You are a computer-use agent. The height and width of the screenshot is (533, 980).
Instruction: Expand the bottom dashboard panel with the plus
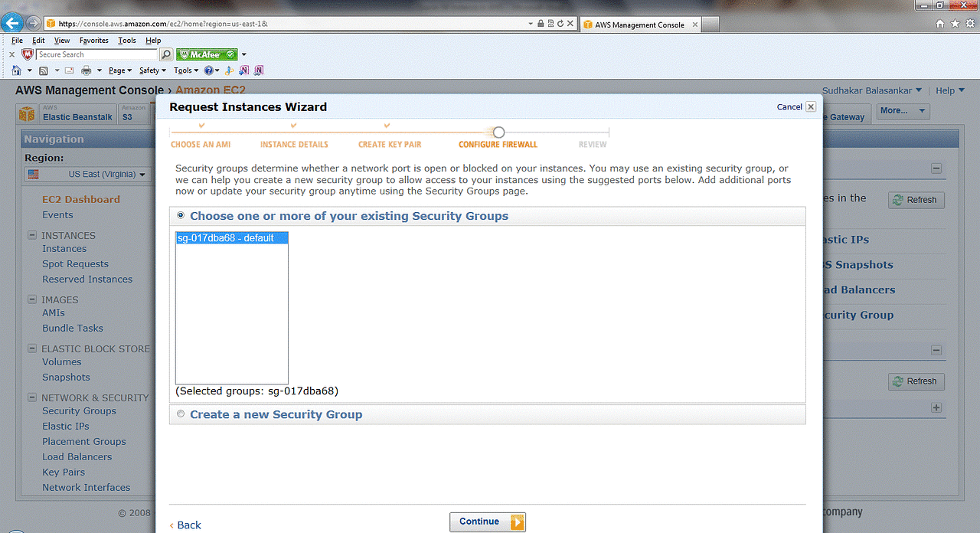[936, 407]
